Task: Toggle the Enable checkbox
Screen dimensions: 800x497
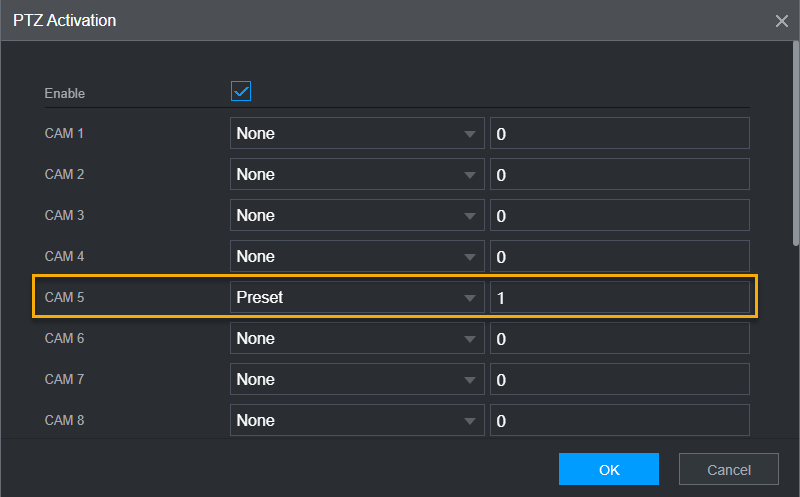Action: point(241,92)
